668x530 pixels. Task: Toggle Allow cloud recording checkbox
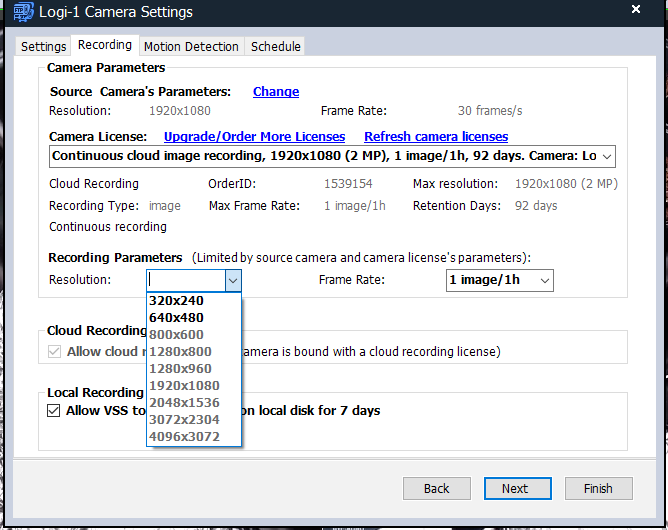coord(54,352)
